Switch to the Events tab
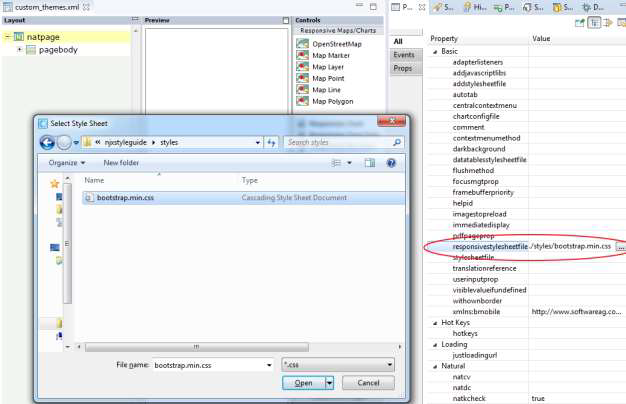626x404 pixels. pos(404,55)
